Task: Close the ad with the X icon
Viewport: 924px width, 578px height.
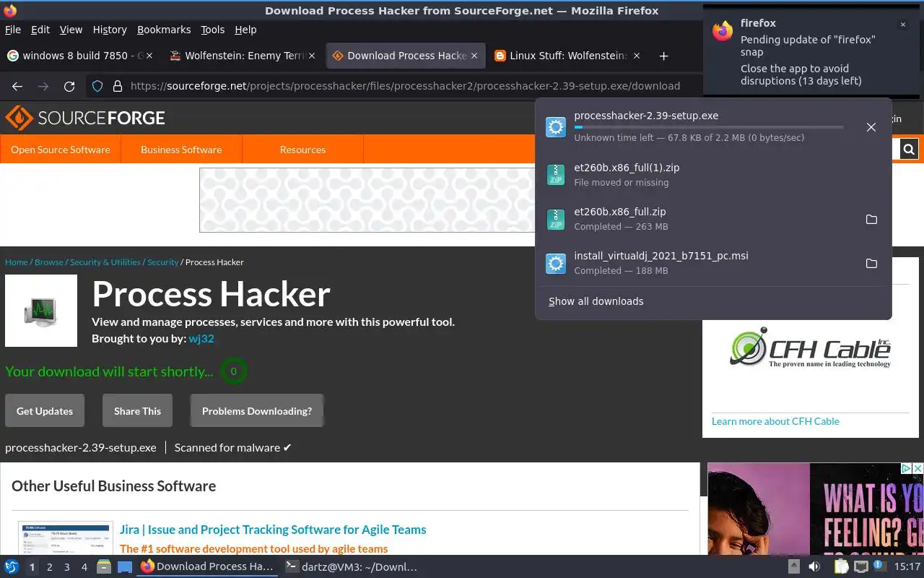Action: pyautogui.click(x=918, y=469)
